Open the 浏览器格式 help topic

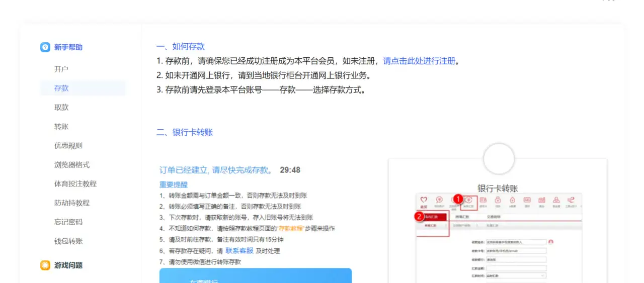click(72, 164)
